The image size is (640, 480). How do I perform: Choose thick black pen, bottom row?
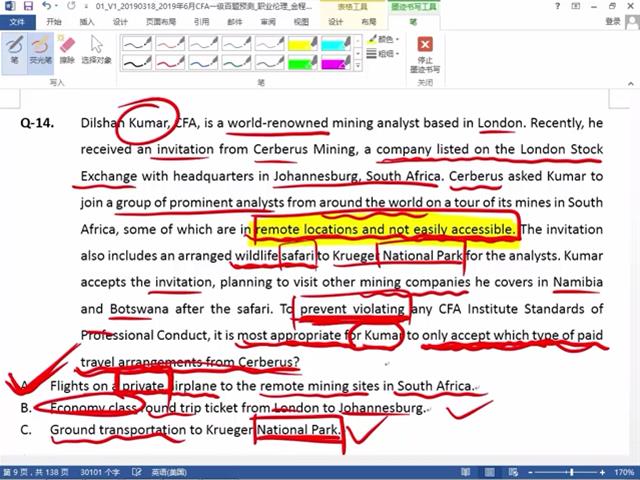pos(137,62)
